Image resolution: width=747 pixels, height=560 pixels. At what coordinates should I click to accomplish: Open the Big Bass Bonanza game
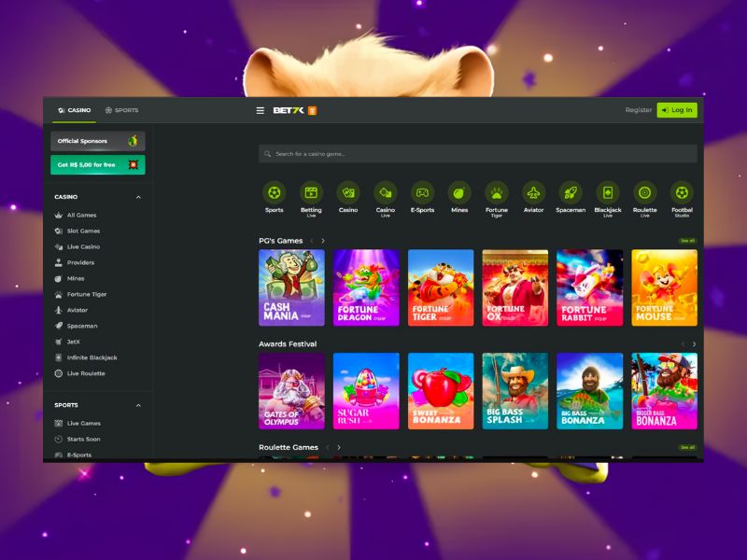[x=590, y=391]
